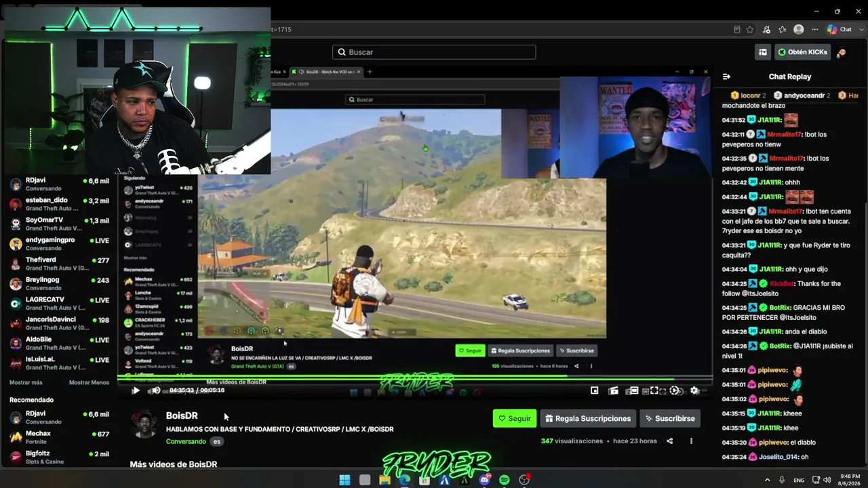868x488 pixels.
Task: Open the esteban_dido channel in the sidebar
Action: click(x=59, y=204)
